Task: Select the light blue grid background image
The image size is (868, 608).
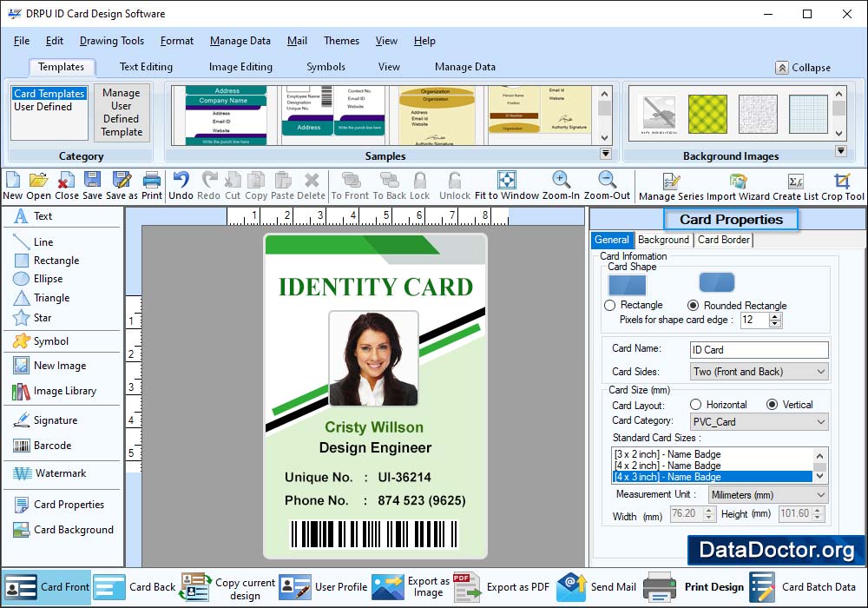Action: point(808,114)
